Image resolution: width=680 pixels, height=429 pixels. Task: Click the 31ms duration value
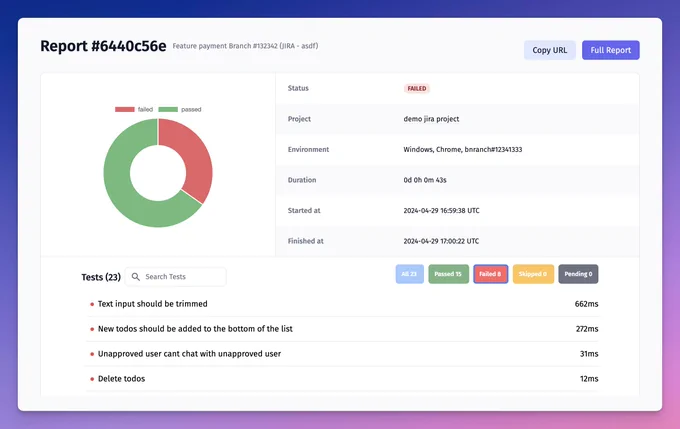[589, 354]
